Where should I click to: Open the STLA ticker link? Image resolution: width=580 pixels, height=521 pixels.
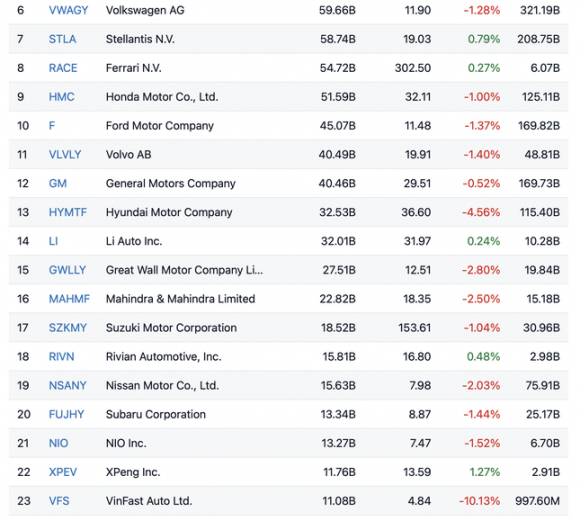pyautogui.click(x=63, y=39)
